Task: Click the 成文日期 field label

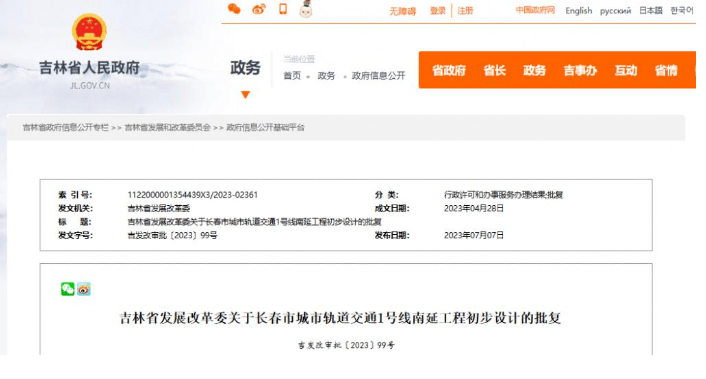Action: (392, 208)
